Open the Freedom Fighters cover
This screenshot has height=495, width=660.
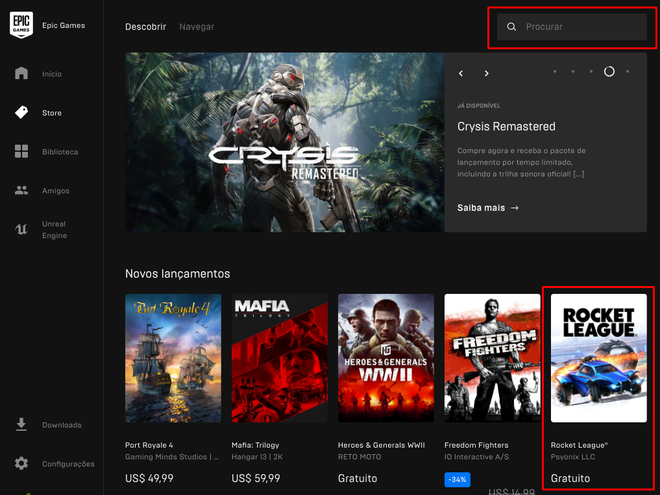492,358
